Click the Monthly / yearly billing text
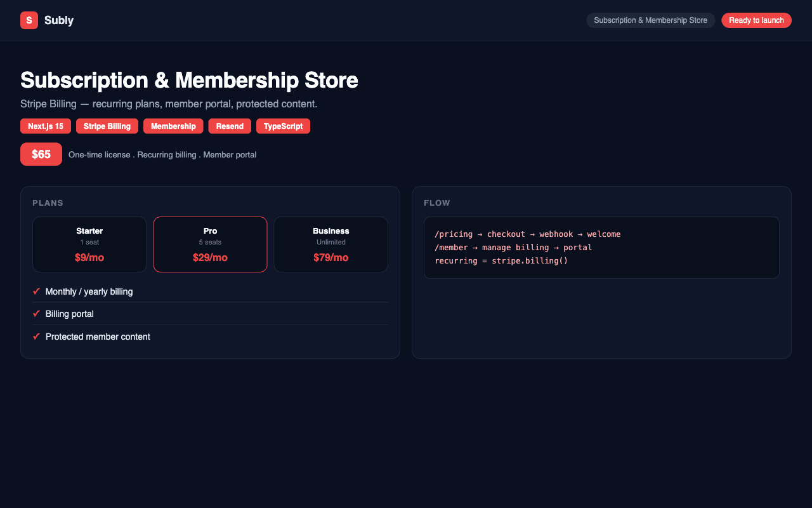 pos(89,291)
